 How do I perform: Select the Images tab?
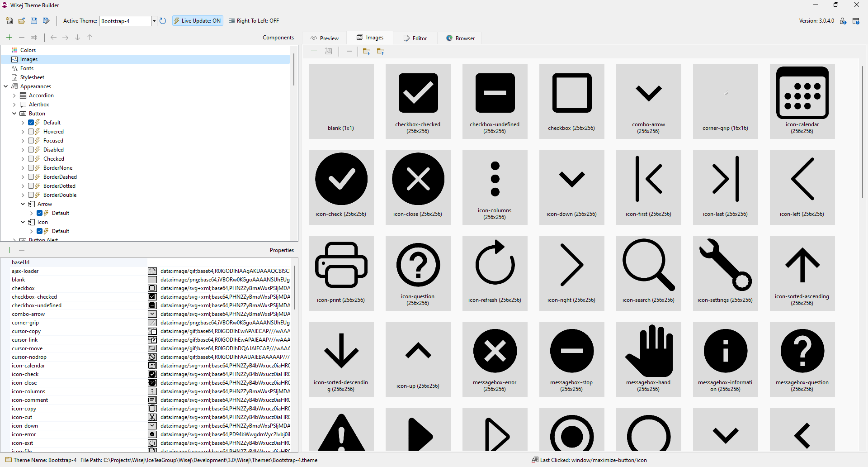[370, 38]
